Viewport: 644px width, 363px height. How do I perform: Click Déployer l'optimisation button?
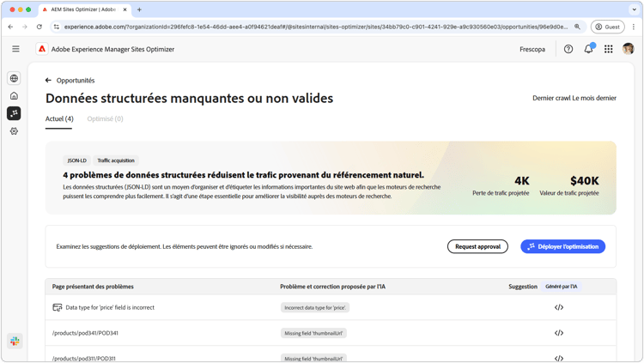tap(562, 246)
